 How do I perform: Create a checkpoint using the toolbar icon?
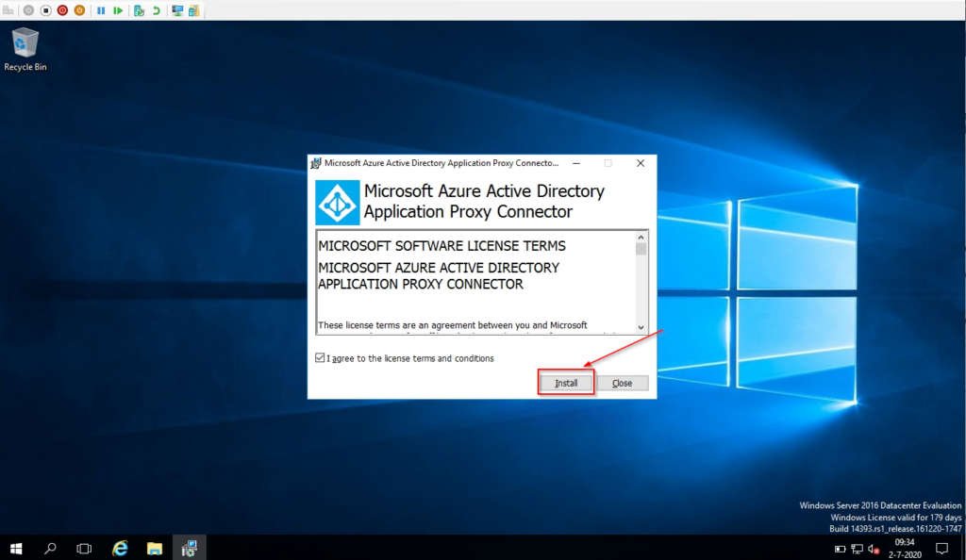tap(140, 10)
